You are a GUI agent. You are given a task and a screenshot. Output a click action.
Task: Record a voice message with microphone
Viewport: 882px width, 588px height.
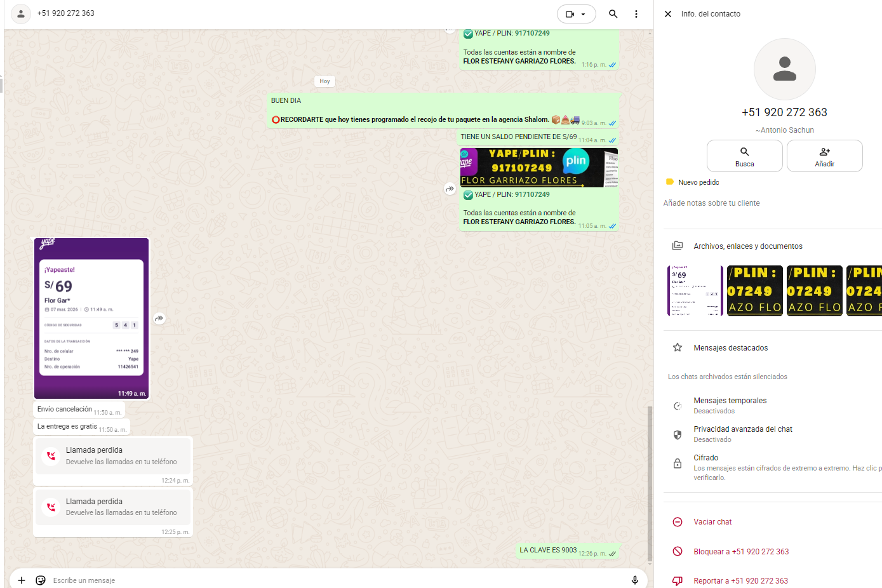[x=634, y=580]
